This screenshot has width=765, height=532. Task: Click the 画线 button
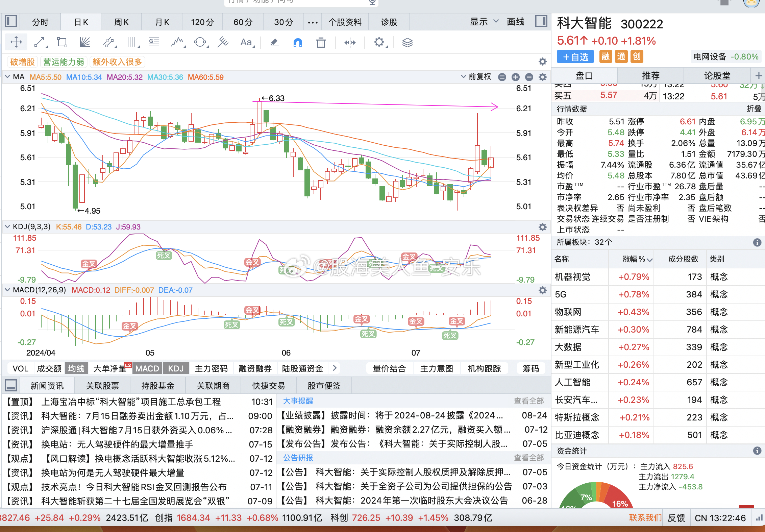pos(516,22)
